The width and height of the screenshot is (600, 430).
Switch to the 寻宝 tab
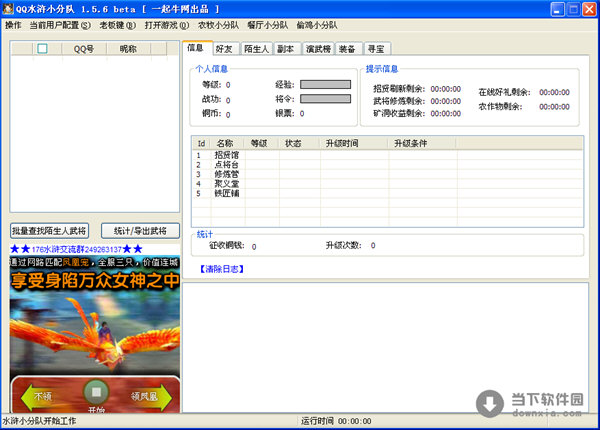tap(377, 49)
